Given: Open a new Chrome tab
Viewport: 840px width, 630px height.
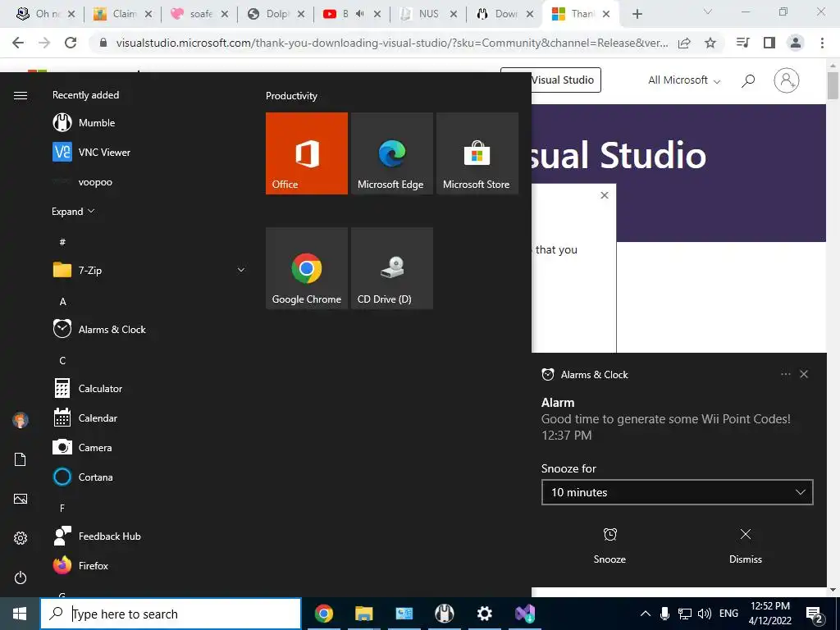Looking at the screenshot, I should pyautogui.click(x=637, y=15).
